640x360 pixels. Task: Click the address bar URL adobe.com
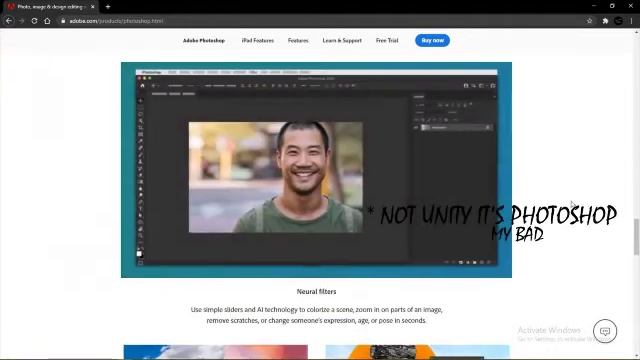tap(116, 21)
